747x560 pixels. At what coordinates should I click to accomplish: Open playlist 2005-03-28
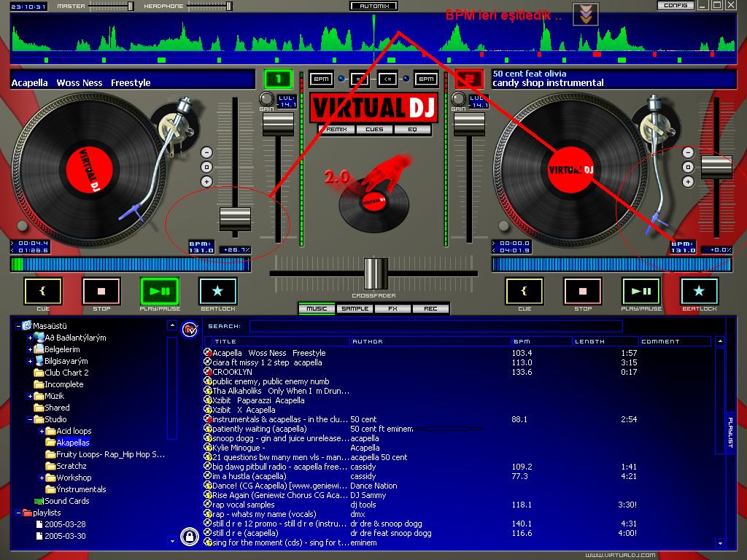[x=65, y=524]
